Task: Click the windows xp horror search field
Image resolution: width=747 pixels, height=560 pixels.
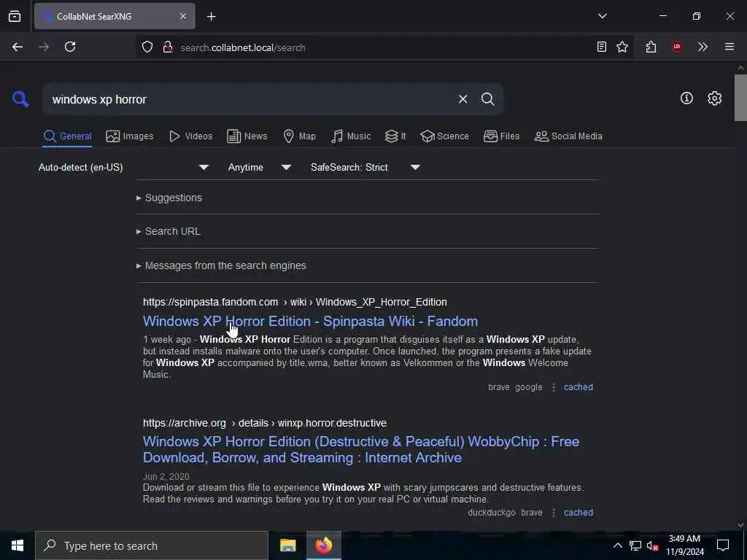Action: tap(248, 99)
